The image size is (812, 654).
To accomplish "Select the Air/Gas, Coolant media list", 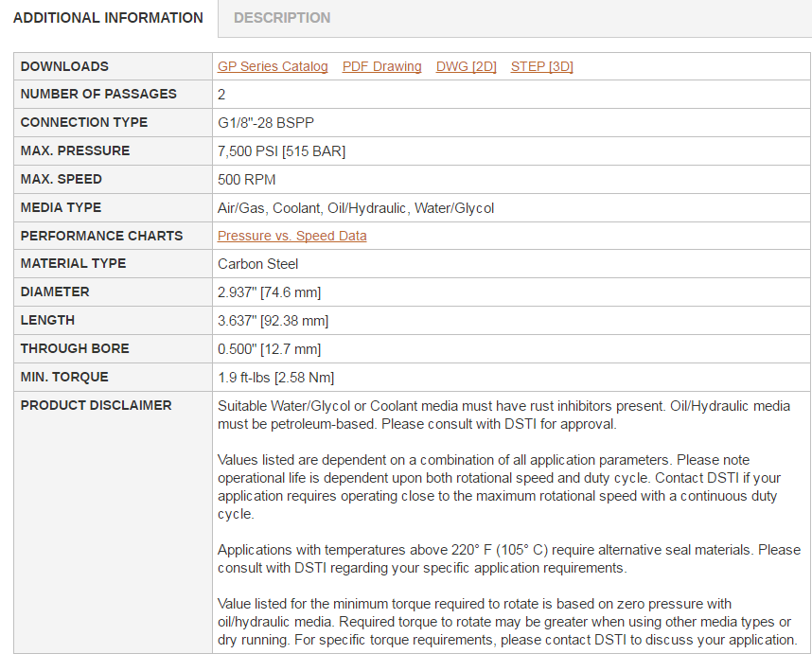I will pos(356,208).
